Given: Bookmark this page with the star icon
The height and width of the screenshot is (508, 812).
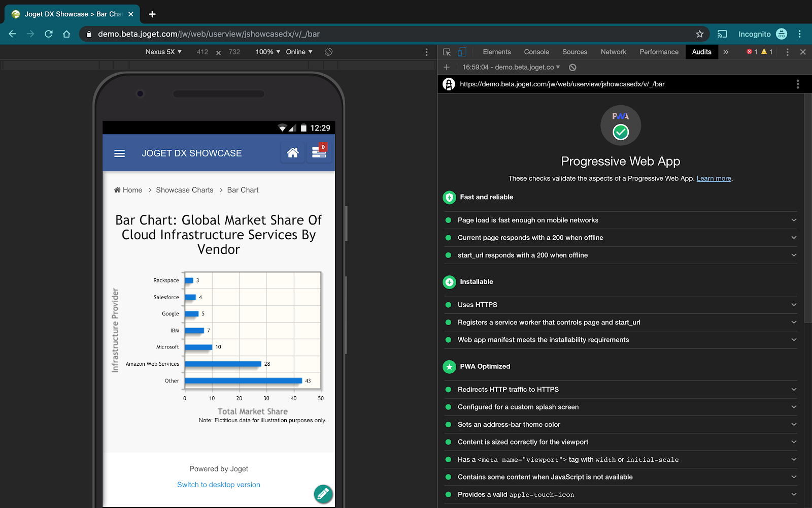Looking at the screenshot, I should tap(699, 34).
